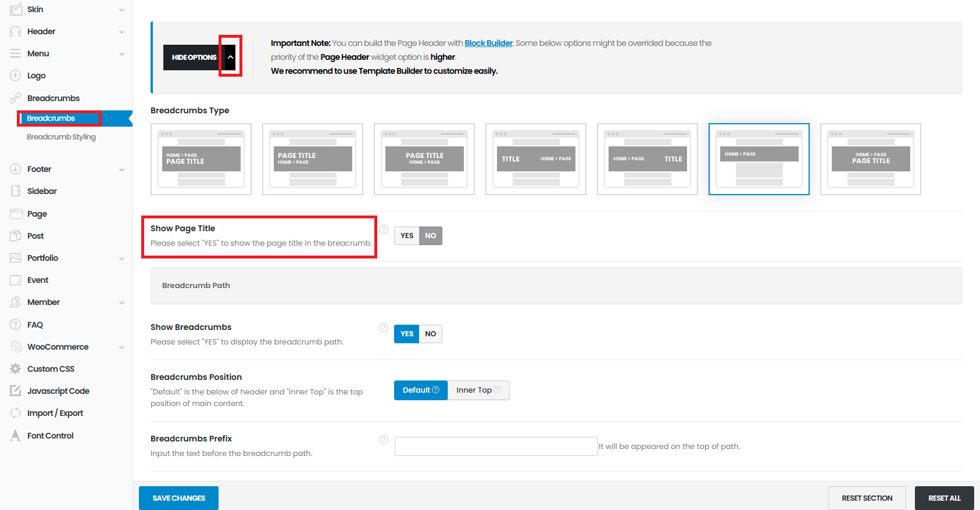
Task: Click help icon beside Breadcrumbs Prefix
Action: tap(384, 440)
